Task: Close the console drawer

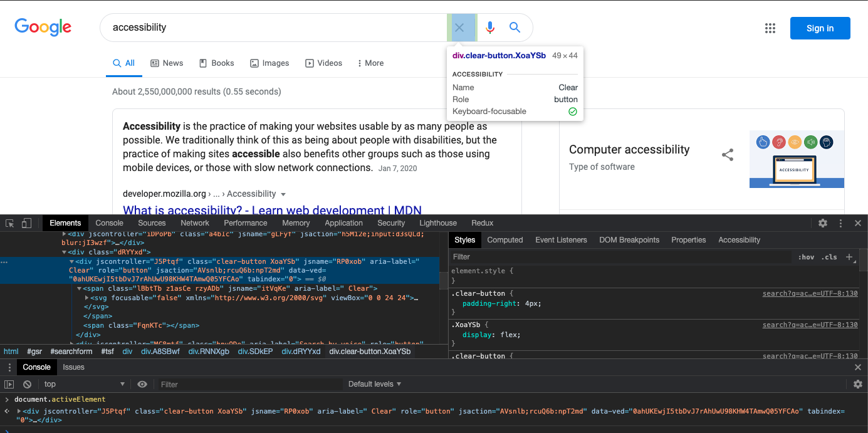Action: 858,367
